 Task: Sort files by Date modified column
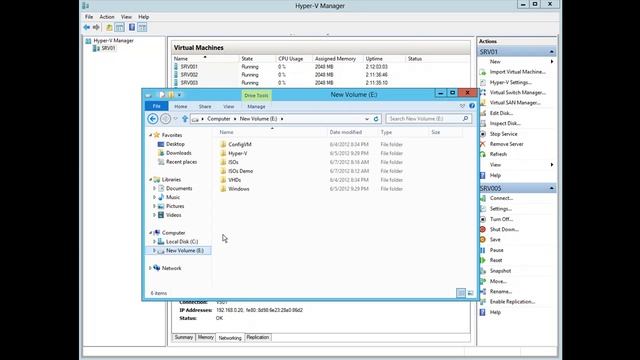pyautogui.click(x=346, y=132)
